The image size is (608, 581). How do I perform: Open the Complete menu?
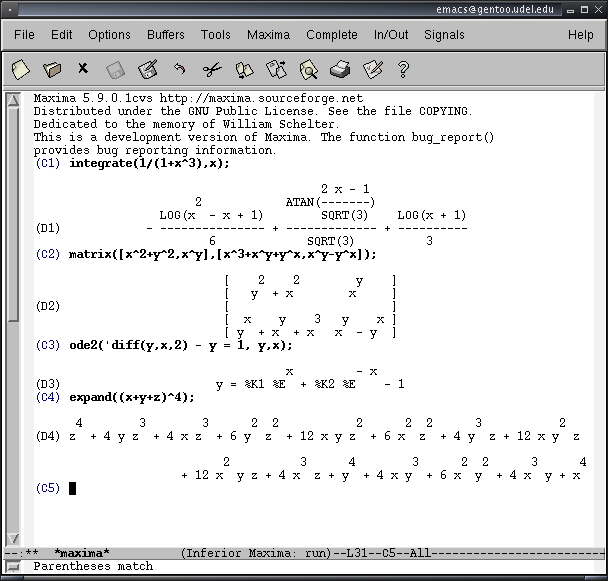[332, 35]
